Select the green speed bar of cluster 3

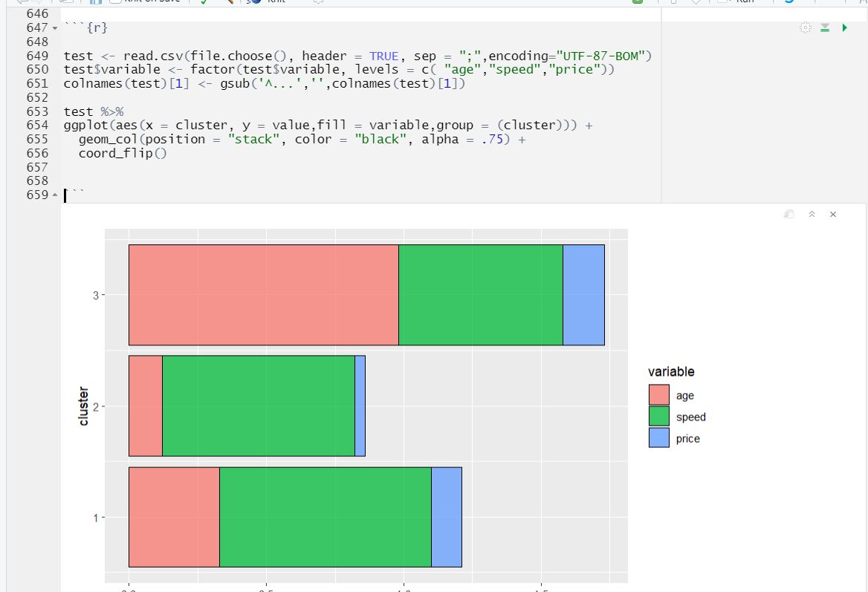pos(481,295)
